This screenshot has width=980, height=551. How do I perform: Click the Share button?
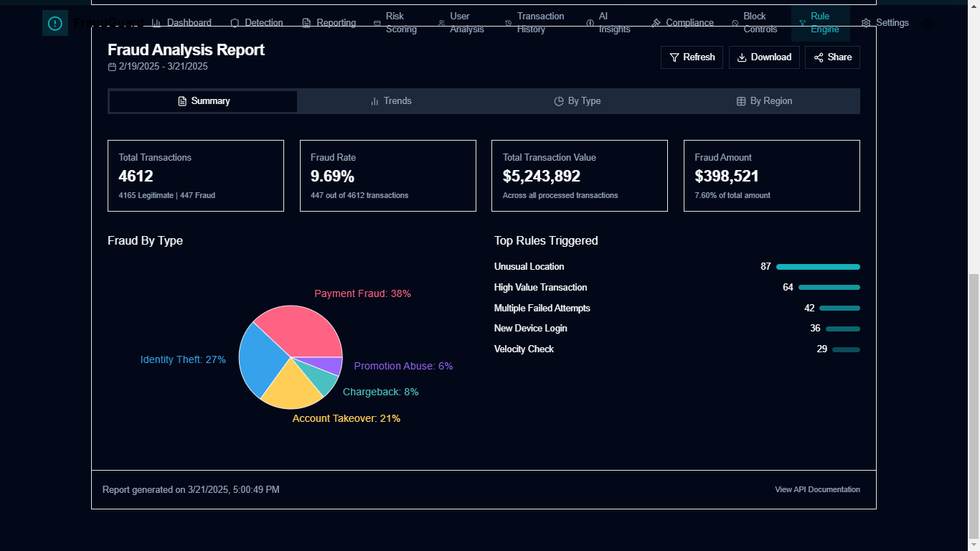tap(832, 57)
